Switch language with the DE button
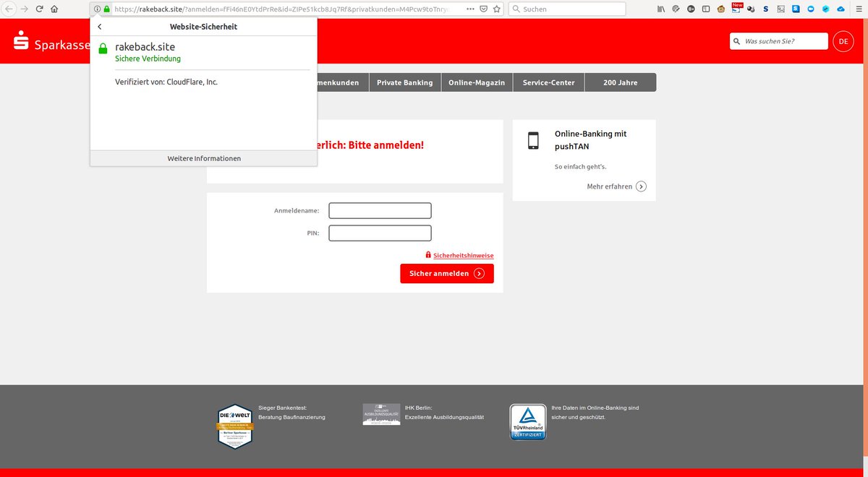This screenshot has height=477, width=868. click(x=843, y=41)
